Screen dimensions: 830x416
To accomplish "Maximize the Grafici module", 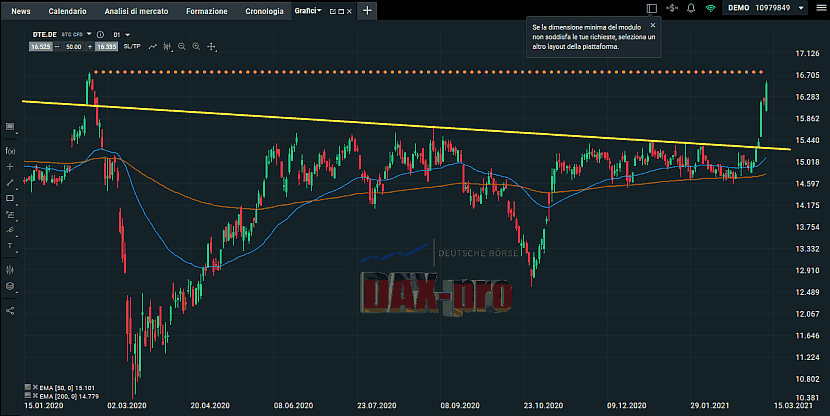I will coord(341,11).
